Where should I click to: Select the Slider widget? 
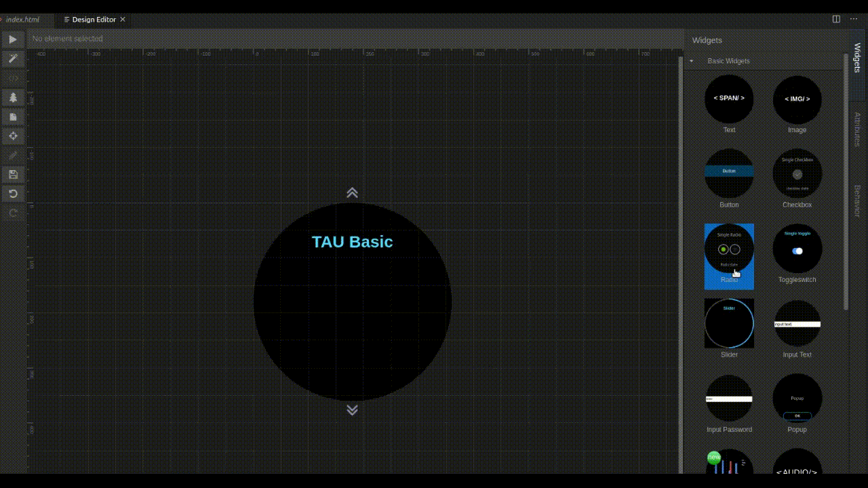coord(729,323)
